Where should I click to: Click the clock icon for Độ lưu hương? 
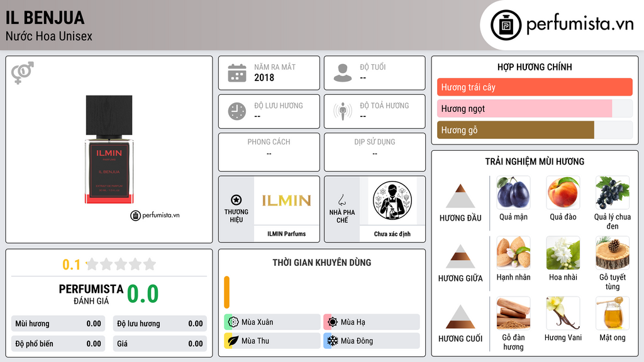[x=237, y=111]
